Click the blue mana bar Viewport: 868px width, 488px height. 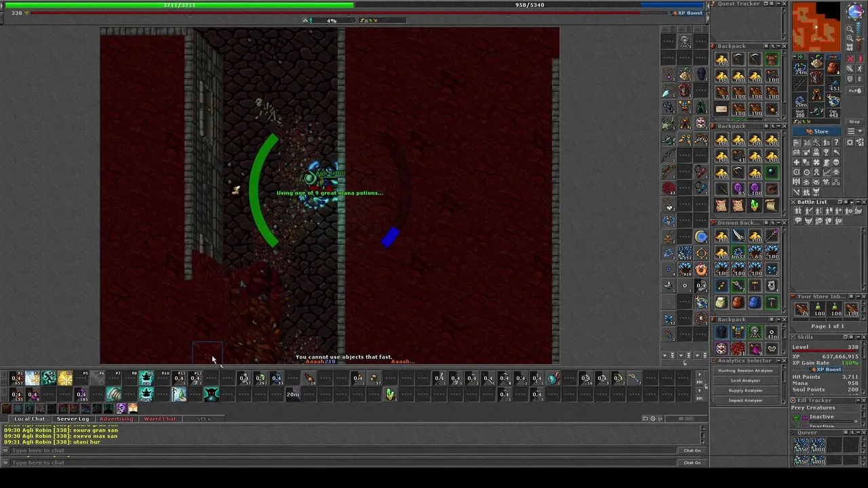point(530,5)
